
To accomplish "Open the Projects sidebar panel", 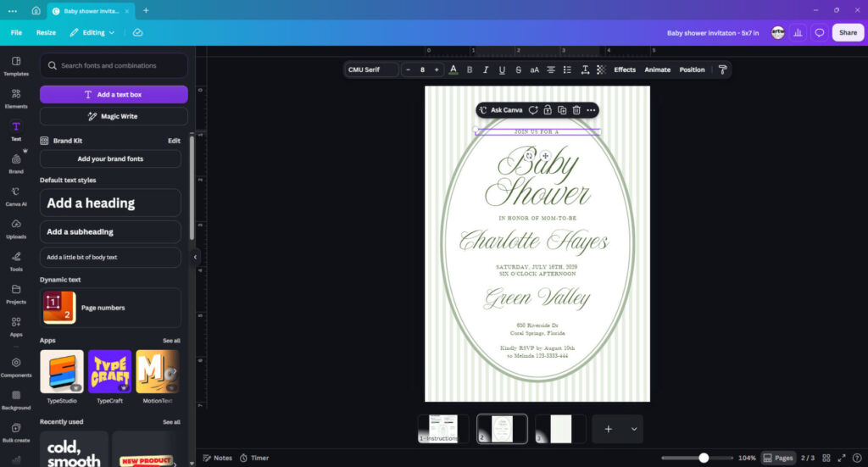I will coord(16,294).
